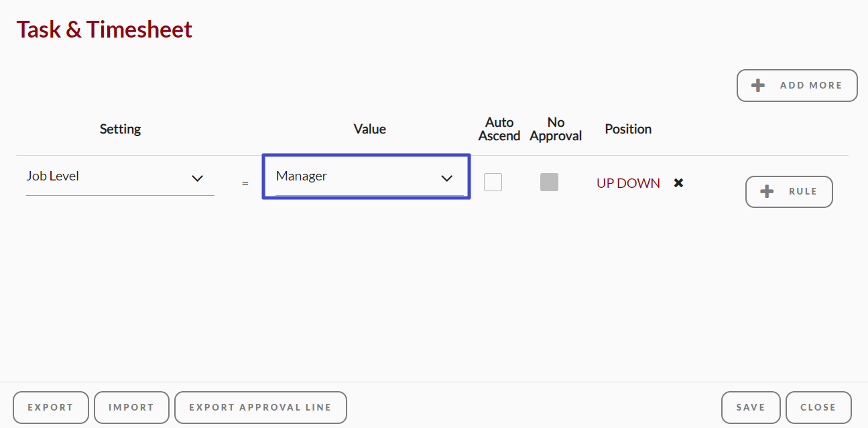Click the plus icon on the Rule button
This screenshot has width=868, height=428.
[x=767, y=191]
